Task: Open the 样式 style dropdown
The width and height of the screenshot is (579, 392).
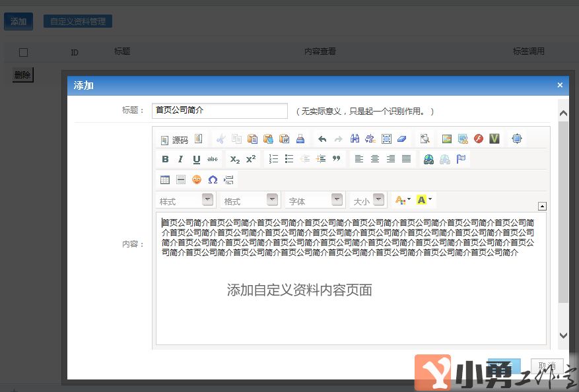Action: click(186, 201)
